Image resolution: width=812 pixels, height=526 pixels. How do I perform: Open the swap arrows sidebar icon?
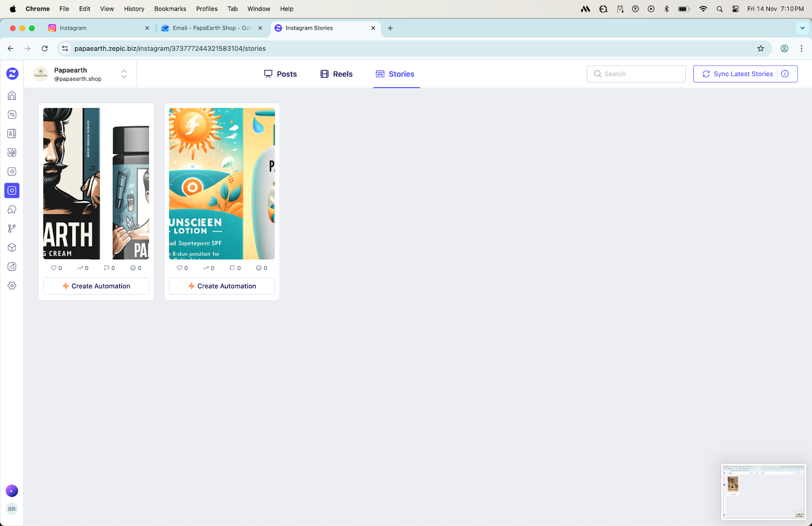coord(12,115)
